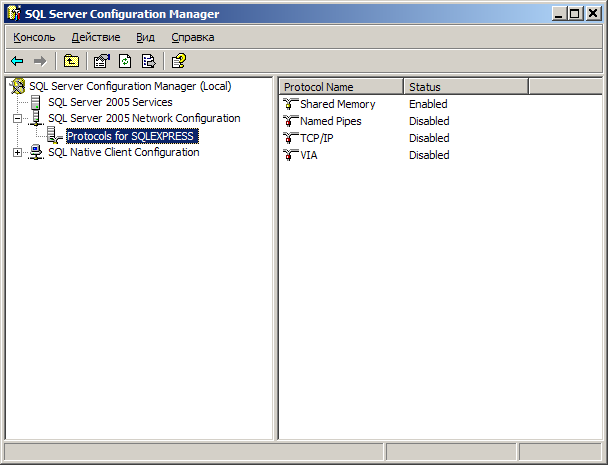This screenshot has height=465, width=608.
Task: Click the root Configuration Manager icon
Action: coord(18,86)
